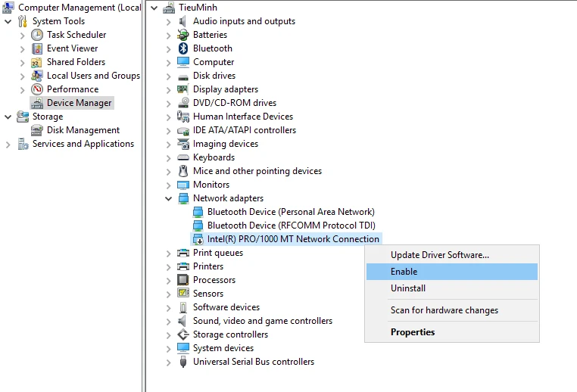Click the Bluetooth category icon
577x392 pixels.
coord(183,48)
